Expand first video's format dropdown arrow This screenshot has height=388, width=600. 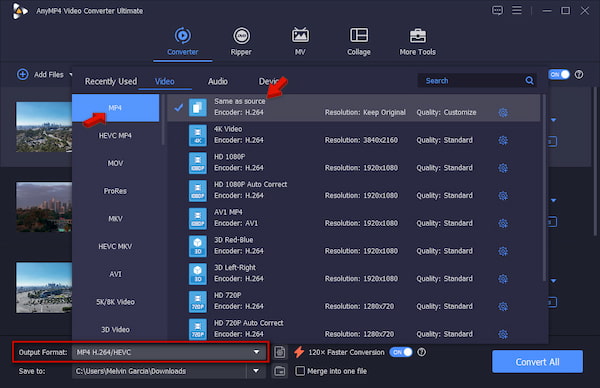[553, 120]
